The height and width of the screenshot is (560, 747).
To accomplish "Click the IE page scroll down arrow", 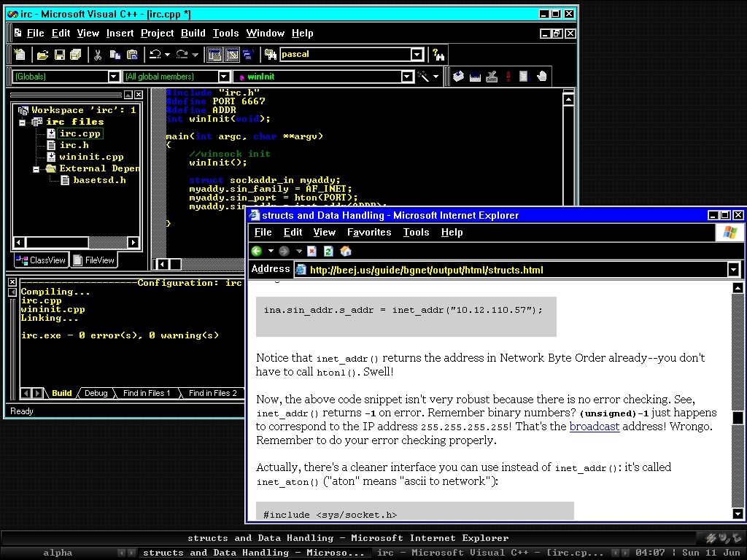I will pyautogui.click(x=738, y=513).
